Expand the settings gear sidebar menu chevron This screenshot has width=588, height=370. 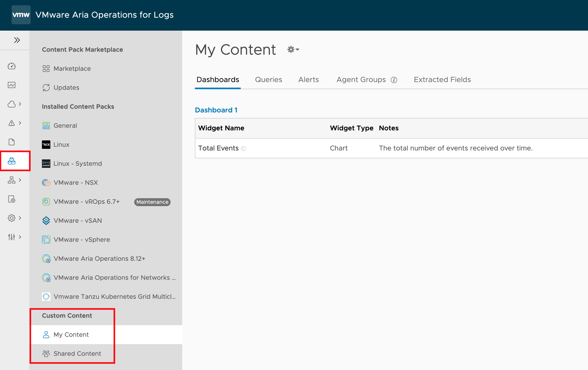[20, 218]
